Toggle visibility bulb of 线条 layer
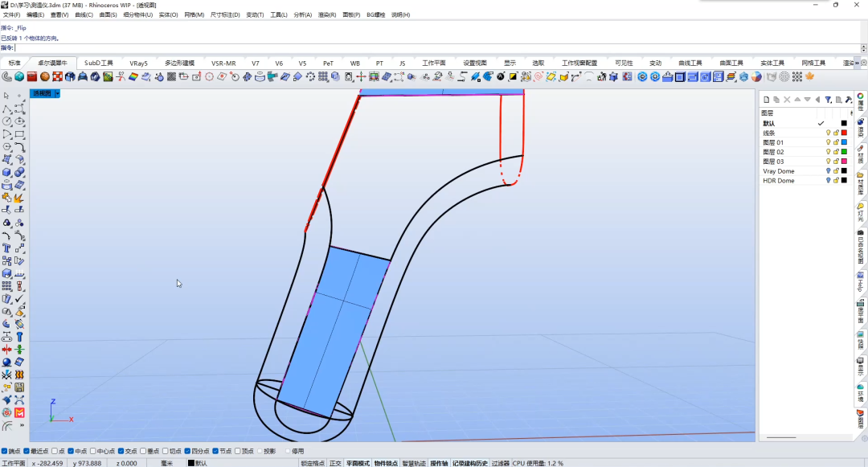This screenshot has width=868, height=467. pos(828,133)
